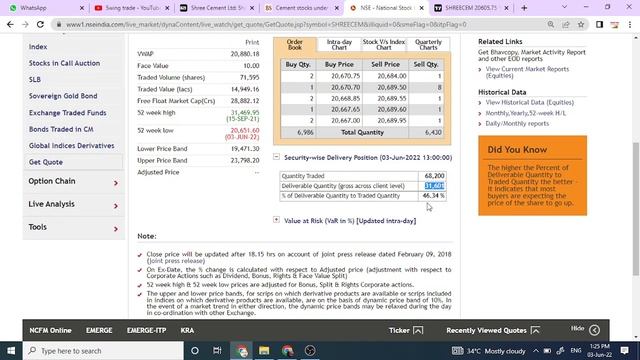Close the WhatsApp tab
Viewport: 640px width, 360px height.
82,8
